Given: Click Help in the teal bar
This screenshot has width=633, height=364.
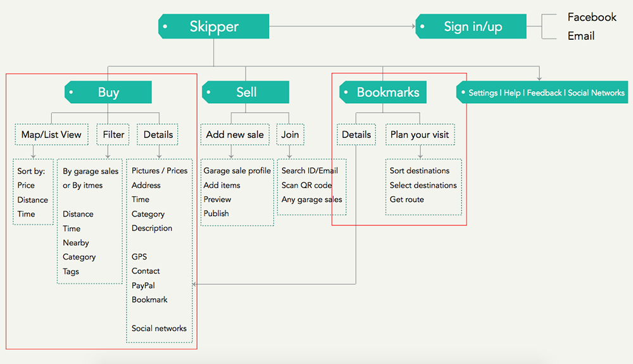Looking at the screenshot, I should [x=512, y=93].
